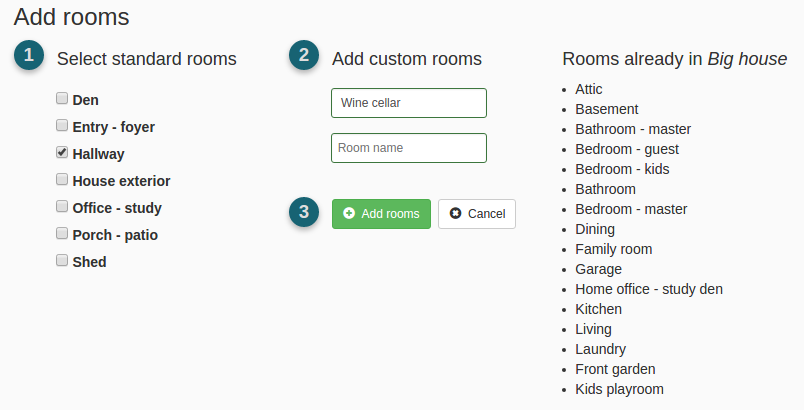The width and height of the screenshot is (804, 410).
Task: Click the step 2 circle badge
Action: [x=304, y=55]
